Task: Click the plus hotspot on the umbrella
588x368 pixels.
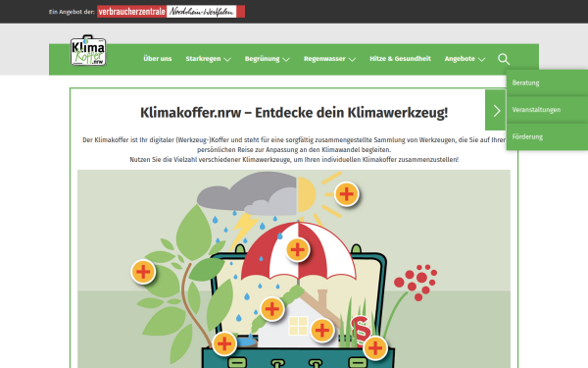Action: point(297,249)
